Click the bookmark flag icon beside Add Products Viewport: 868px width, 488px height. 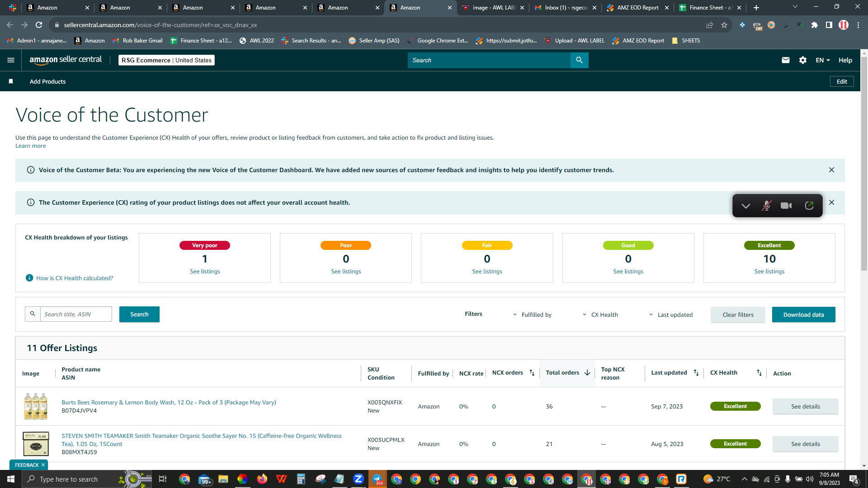coord(11,81)
